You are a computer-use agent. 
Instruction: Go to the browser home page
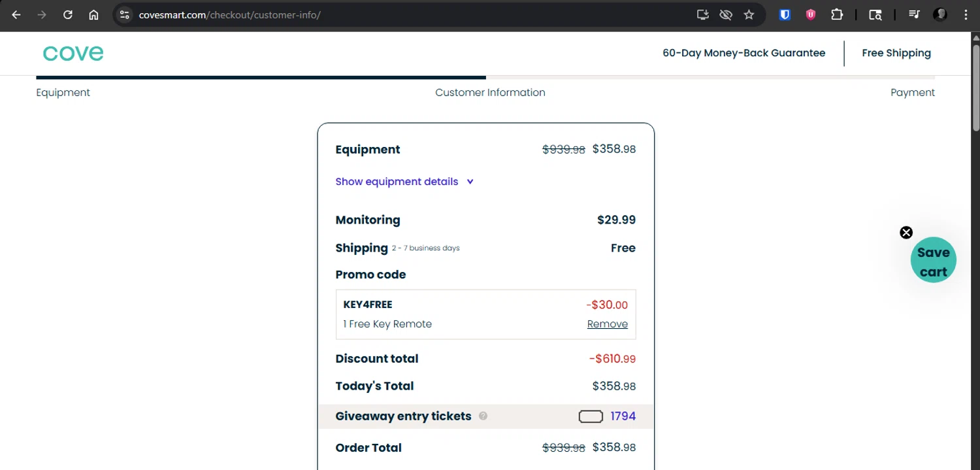(93, 14)
